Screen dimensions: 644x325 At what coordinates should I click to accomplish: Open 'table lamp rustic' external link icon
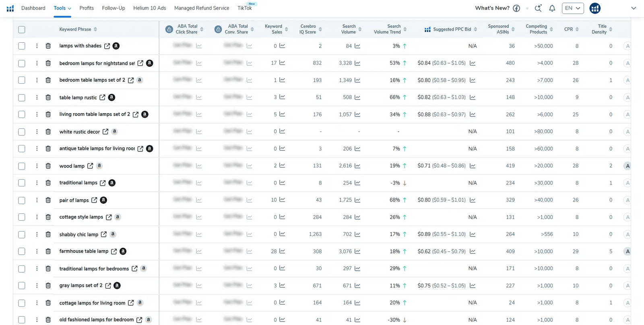102,97
